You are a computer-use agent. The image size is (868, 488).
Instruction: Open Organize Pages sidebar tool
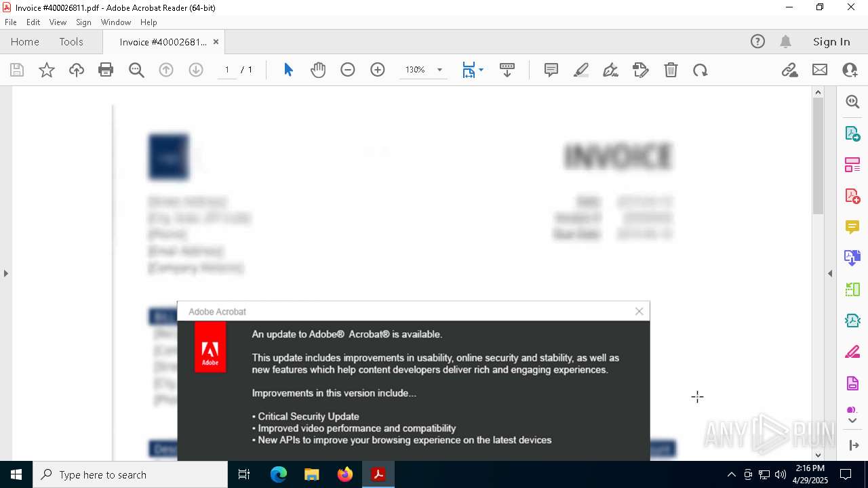click(x=852, y=165)
